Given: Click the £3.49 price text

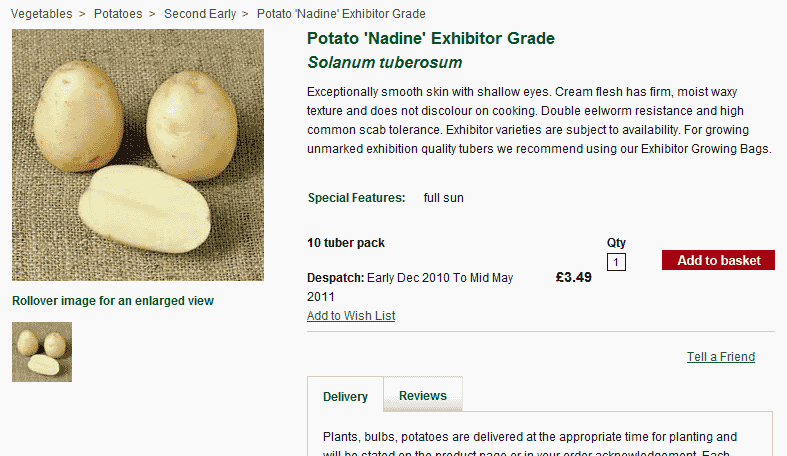Looking at the screenshot, I should click(x=573, y=277).
